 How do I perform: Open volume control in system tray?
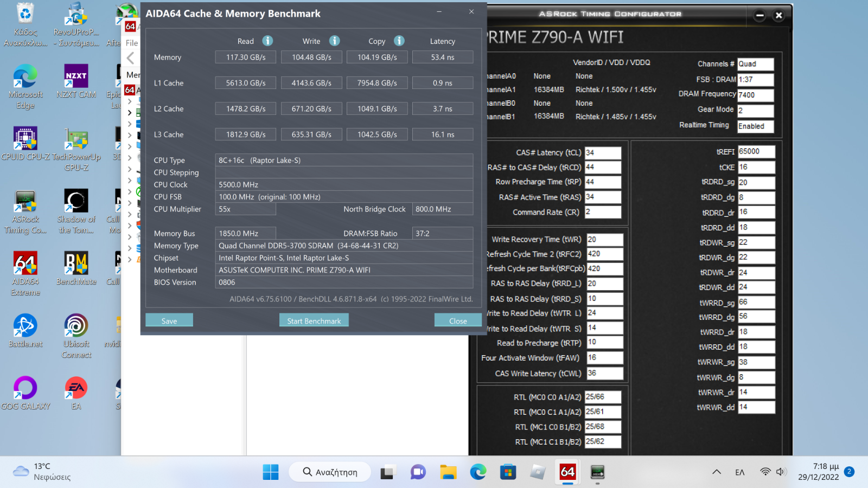[x=781, y=472]
